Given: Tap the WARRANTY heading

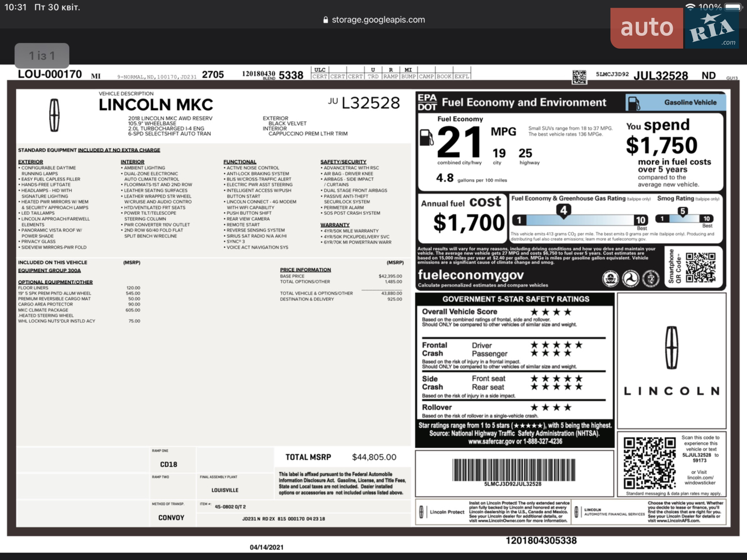Looking at the screenshot, I should click(x=335, y=225).
